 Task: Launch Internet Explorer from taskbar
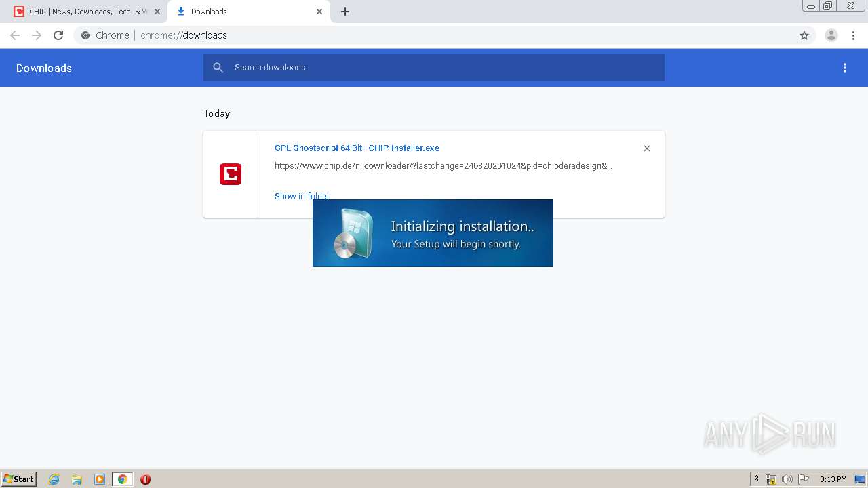54,479
